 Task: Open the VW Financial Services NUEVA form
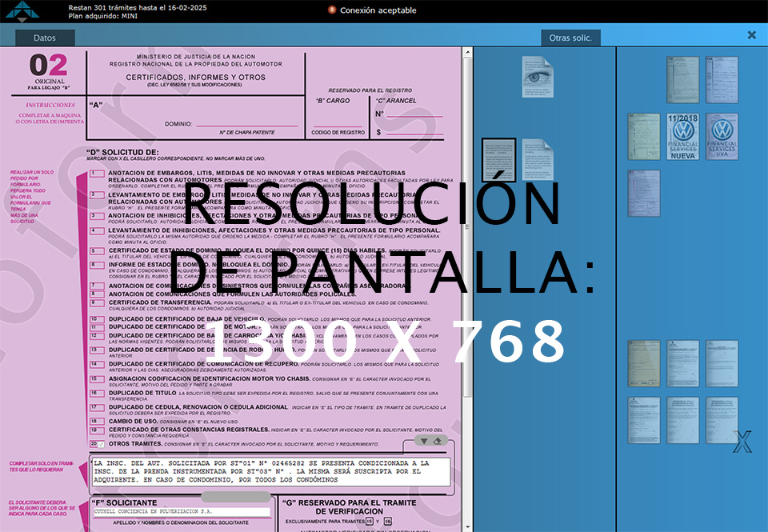[x=682, y=137]
